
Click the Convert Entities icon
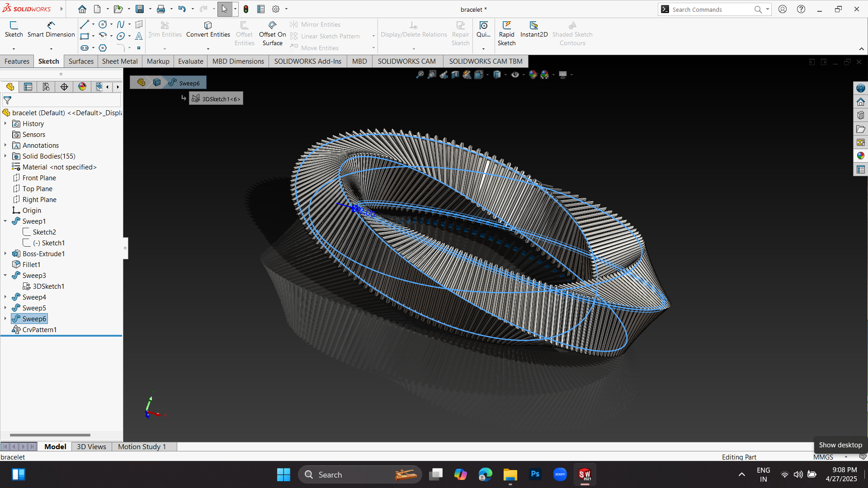[x=208, y=25]
